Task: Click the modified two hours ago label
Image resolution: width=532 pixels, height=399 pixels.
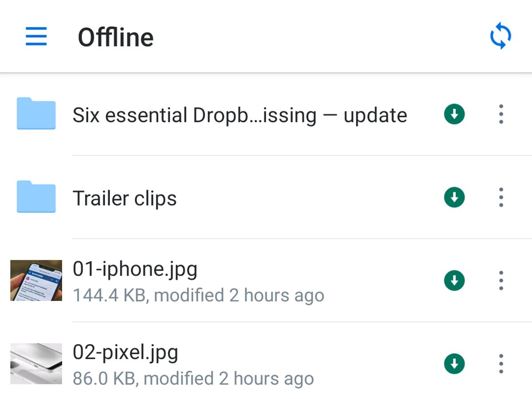Action: 198,295
